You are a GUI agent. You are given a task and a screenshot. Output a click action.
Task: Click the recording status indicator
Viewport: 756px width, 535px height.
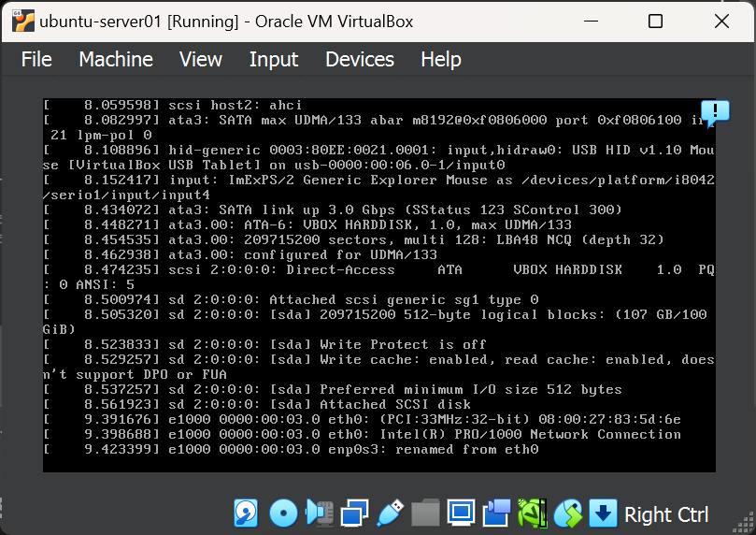point(496,513)
